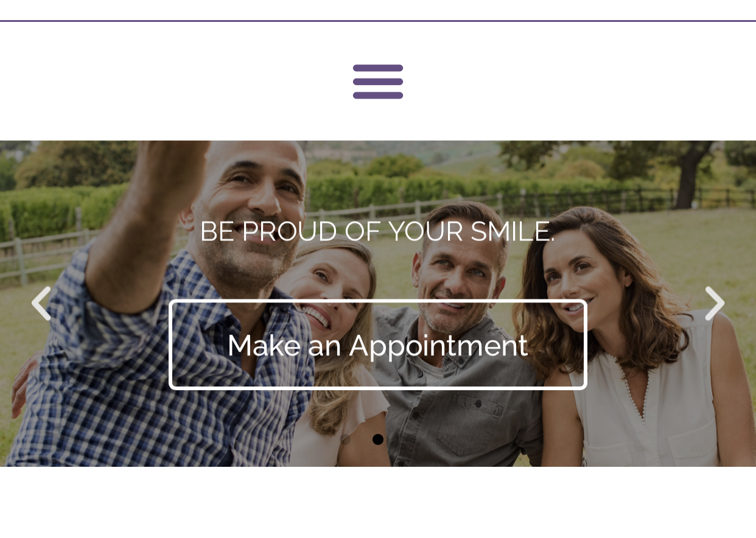Click the blank white area below the slideshow
The width and height of the screenshot is (756, 538).
[x=378, y=502]
